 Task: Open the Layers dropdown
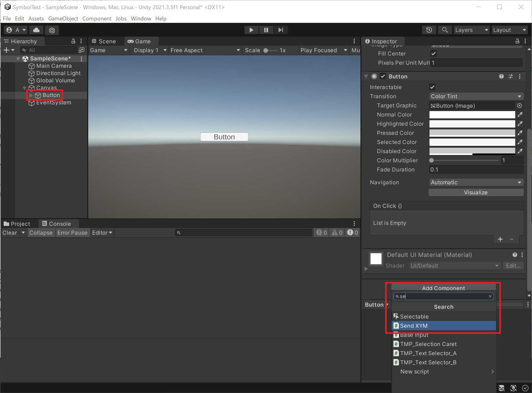472,30
